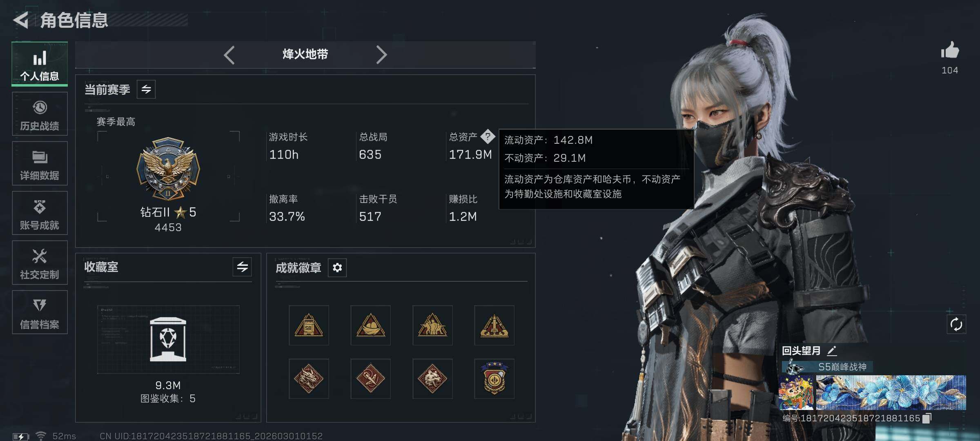Go back using the top-left arrow
This screenshot has height=441, width=980.
pos(21,20)
